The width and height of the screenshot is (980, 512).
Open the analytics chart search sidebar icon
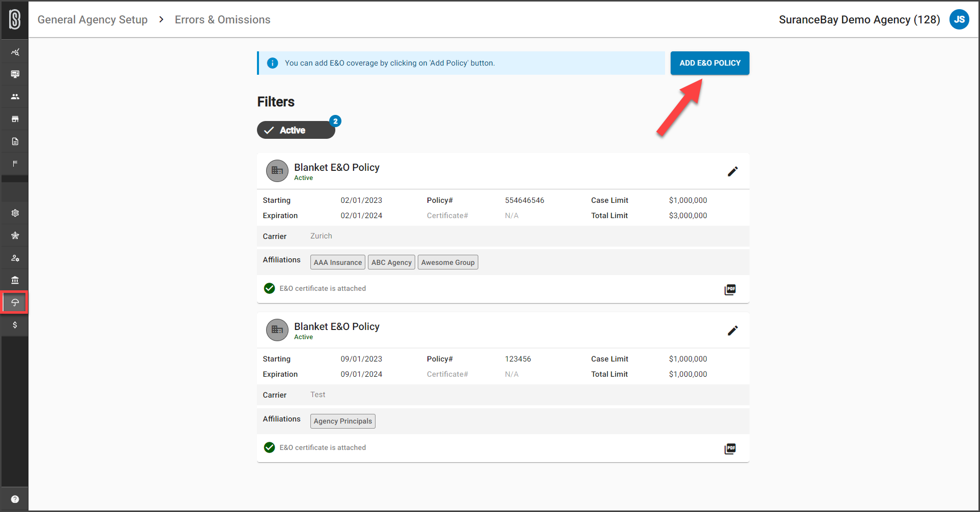[15, 52]
